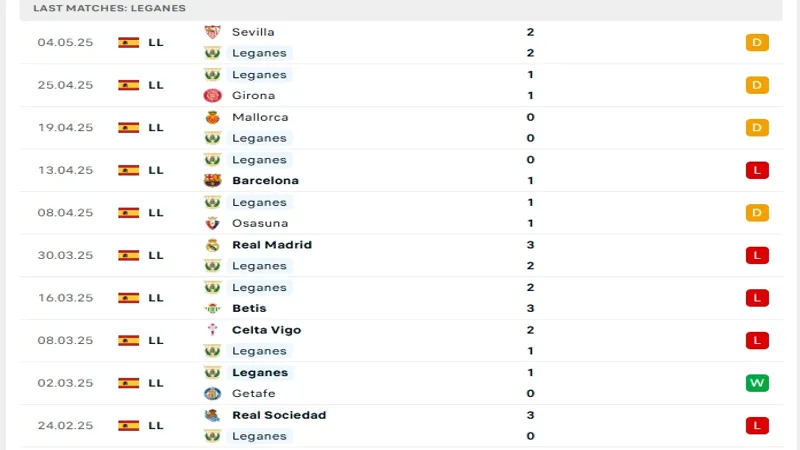Viewport: 800px width, 450px height.
Task: Open the Real Madrid team link
Action: click(x=272, y=245)
